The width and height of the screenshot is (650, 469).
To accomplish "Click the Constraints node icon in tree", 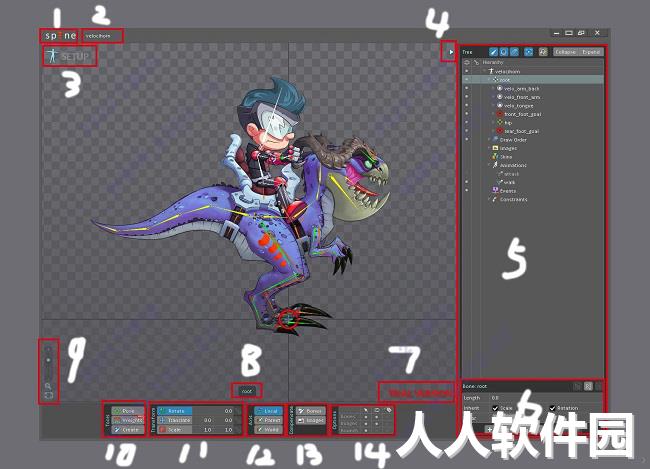I will point(495,199).
